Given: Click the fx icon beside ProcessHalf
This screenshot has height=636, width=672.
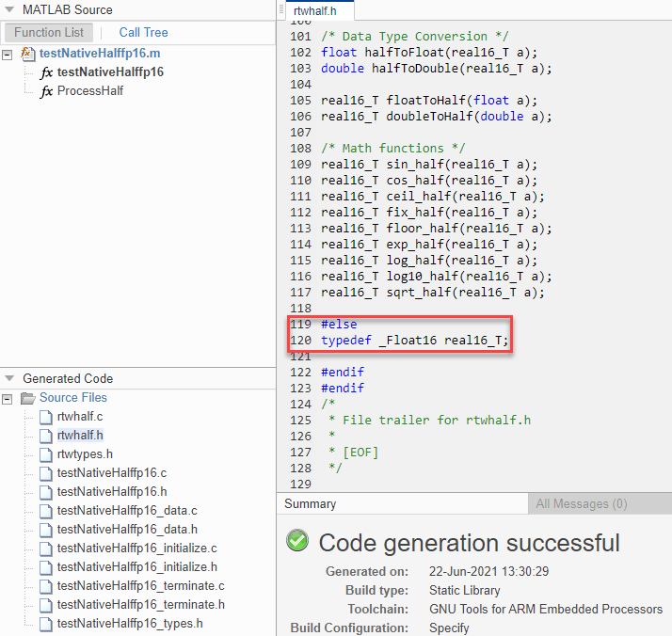Looking at the screenshot, I should [46, 91].
